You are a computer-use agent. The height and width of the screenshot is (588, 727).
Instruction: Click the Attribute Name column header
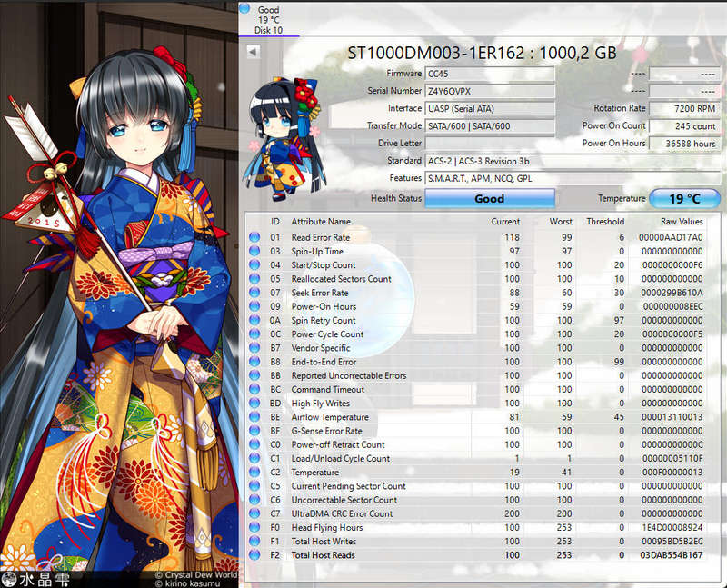click(x=321, y=222)
